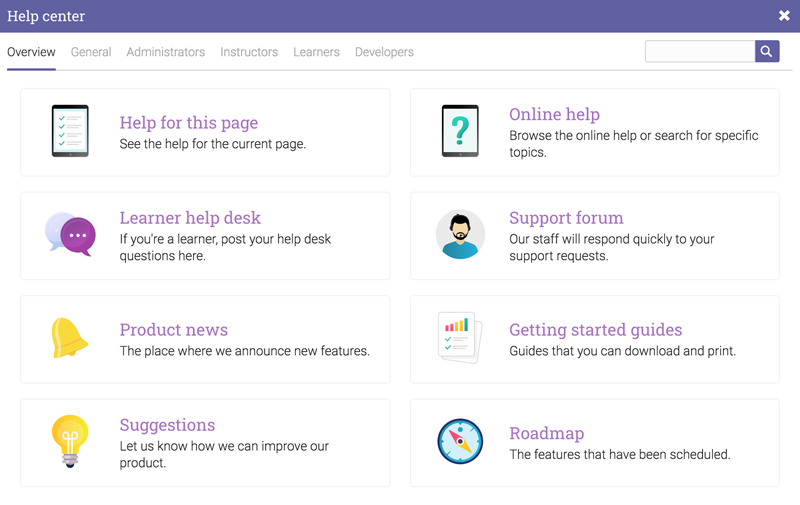
Task: Open the Learner help desk link
Action: pyautogui.click(x=190, y=218)
